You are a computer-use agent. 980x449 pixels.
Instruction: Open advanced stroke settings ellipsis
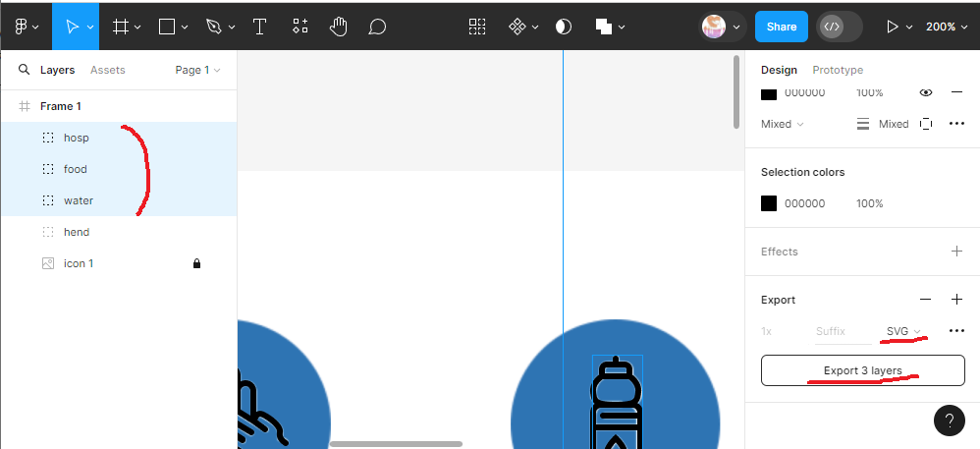coord(956,124)
